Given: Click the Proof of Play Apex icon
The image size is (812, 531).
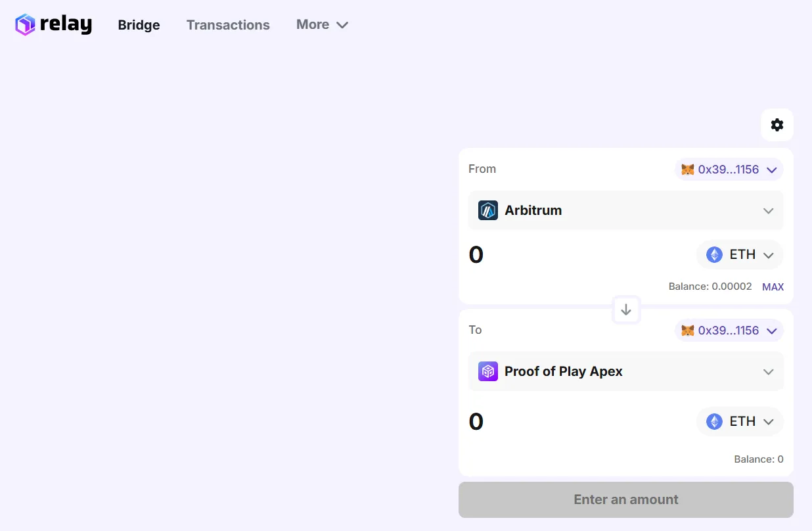Looking at the screenshot, I should tap(488, 371).
